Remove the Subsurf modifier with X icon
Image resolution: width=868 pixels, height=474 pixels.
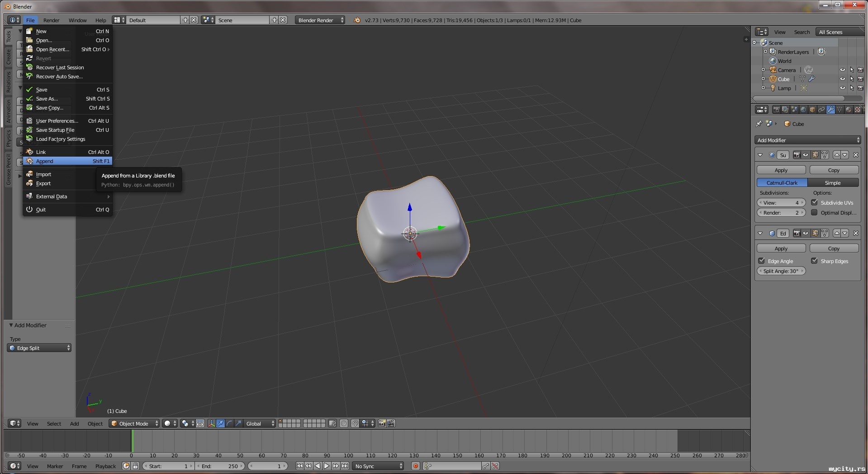click(855, 155)
